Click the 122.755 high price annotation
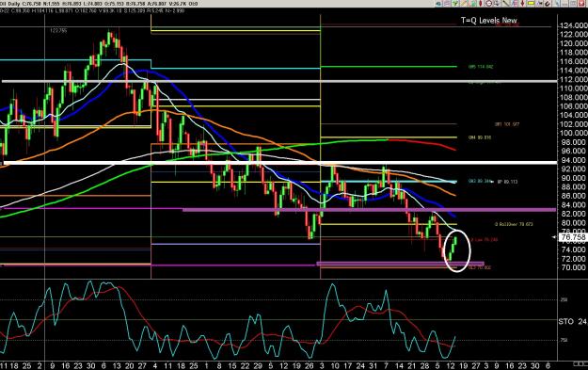 point(59,30)
